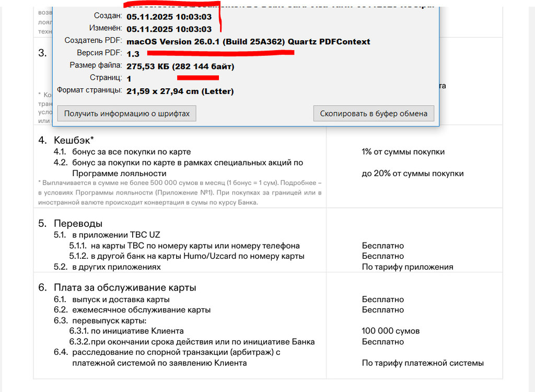Select the PDF version value 1.3
This screenshot has width=535, height=392.
click(x=133, y=54)
